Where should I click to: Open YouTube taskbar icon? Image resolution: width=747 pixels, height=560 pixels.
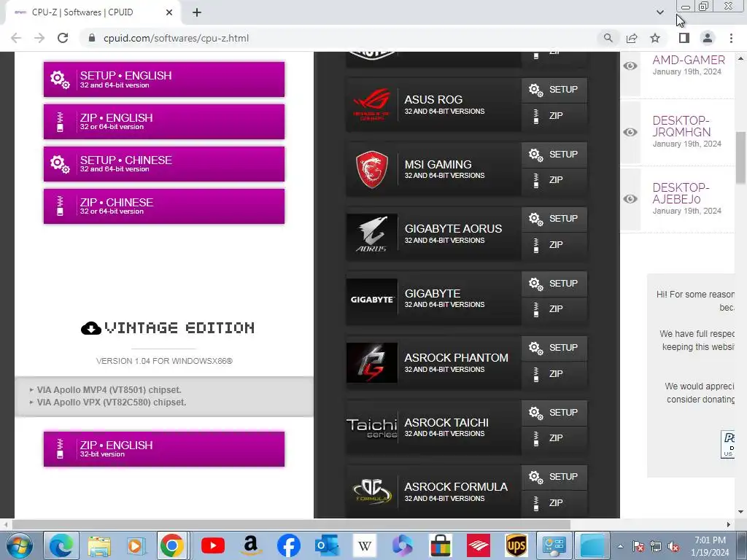coord(213,545)
